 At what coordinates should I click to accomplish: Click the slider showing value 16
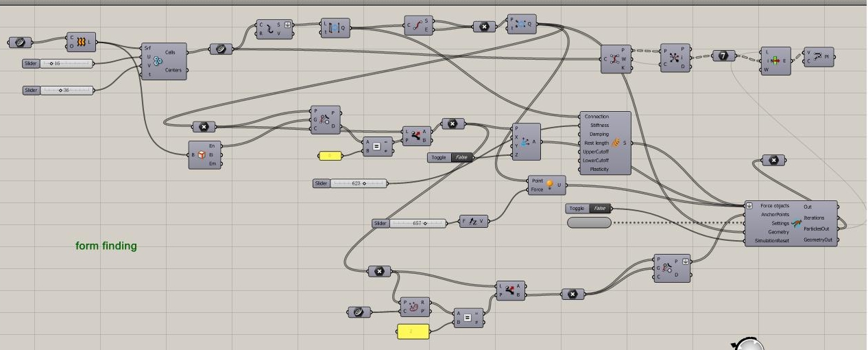pyautogui.click(x=66, y=64)
